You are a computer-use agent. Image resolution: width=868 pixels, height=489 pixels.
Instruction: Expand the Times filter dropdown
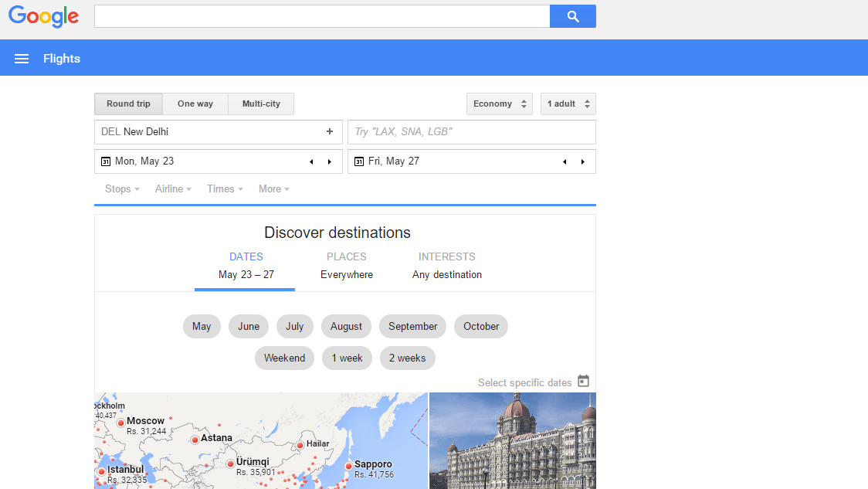[225, 188]
